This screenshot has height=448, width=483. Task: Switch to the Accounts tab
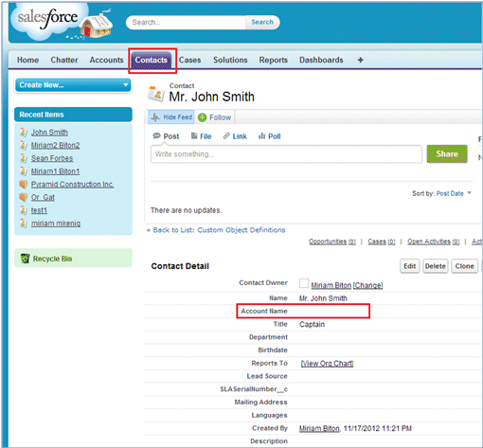[x=106, y=60]
